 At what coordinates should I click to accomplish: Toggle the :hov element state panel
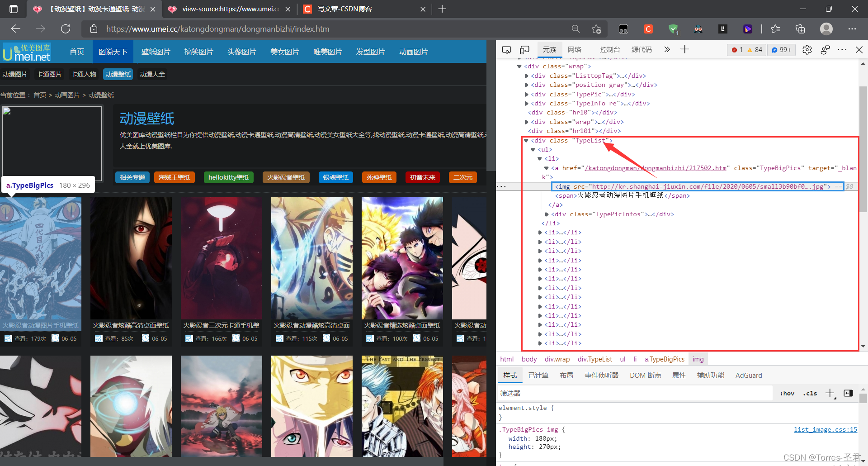[787, 393]
